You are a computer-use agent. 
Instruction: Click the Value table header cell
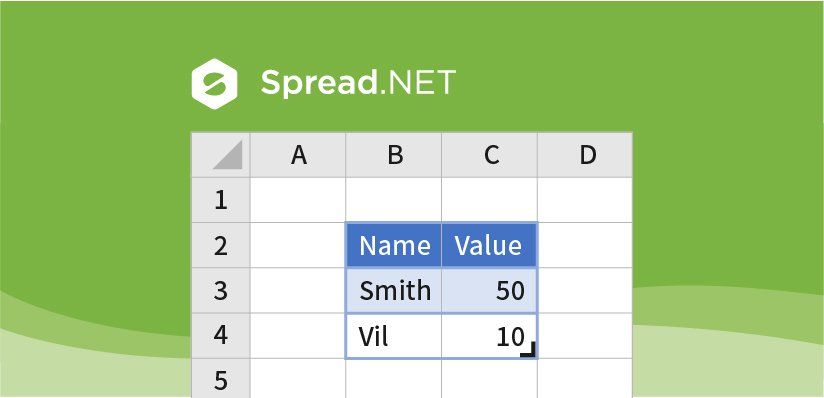tap(489, 245)
